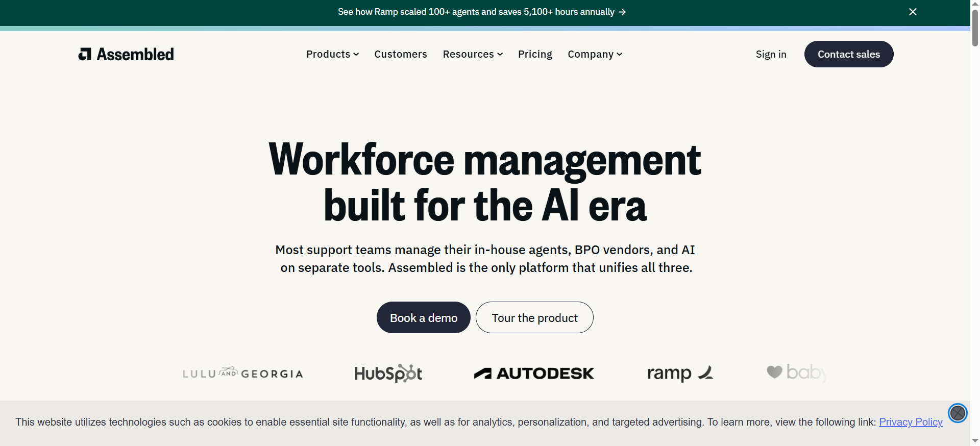
Task: Close the Ramp announcement banner
Action: (913, 12)
